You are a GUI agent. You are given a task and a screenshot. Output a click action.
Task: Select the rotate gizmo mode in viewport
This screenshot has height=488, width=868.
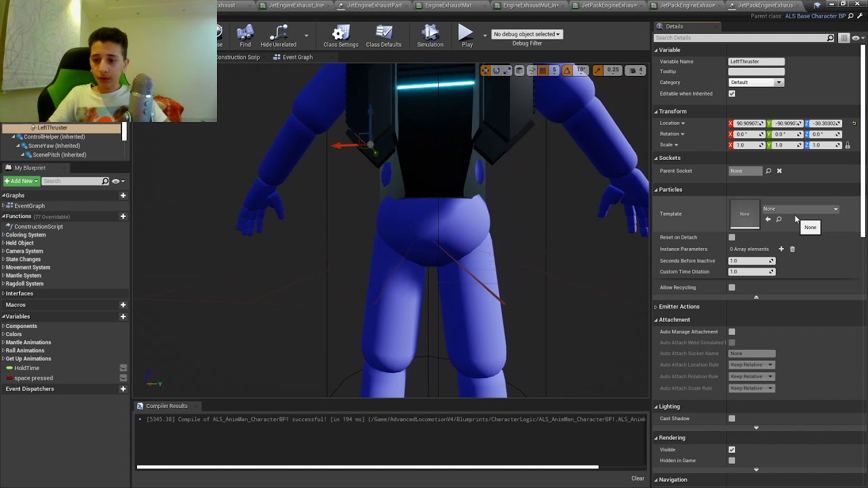pyautogui.click(x=496, y=70)
